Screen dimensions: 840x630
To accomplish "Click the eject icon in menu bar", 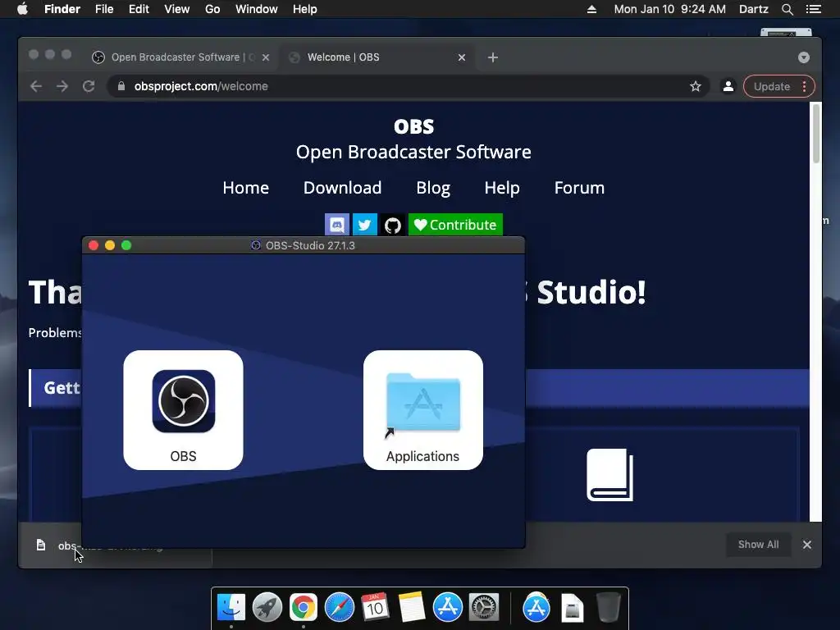I will point(591,9).
